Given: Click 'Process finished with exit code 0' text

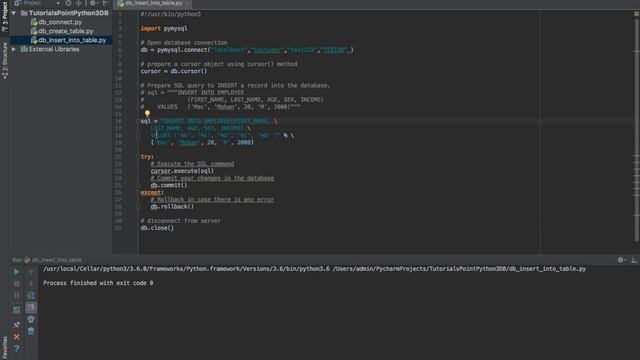Looking at the screenshot, I should pos(98,283).
